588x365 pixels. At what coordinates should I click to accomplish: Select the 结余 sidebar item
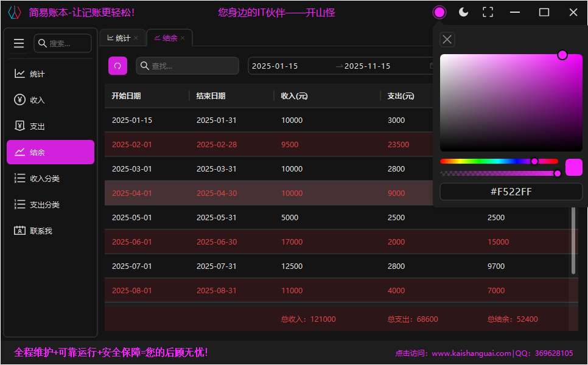pyautogui.click(x=51, y=152)
